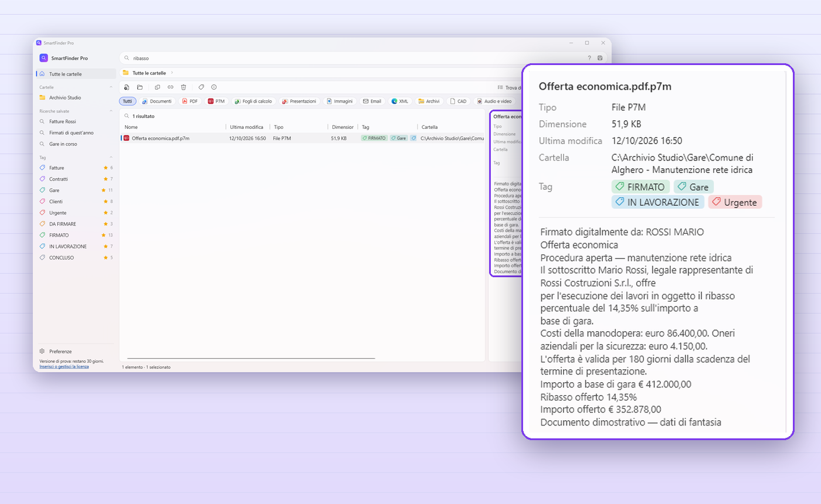Select the Clienti tag in the sidebar
Image resolution: width=821 pixels, height=504 pixels.
pyautogui.click(x=76, y=201)
